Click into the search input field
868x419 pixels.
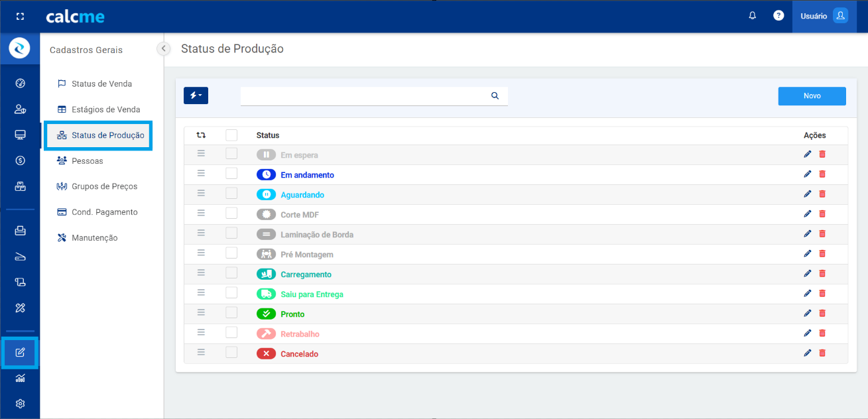[363, 96]
